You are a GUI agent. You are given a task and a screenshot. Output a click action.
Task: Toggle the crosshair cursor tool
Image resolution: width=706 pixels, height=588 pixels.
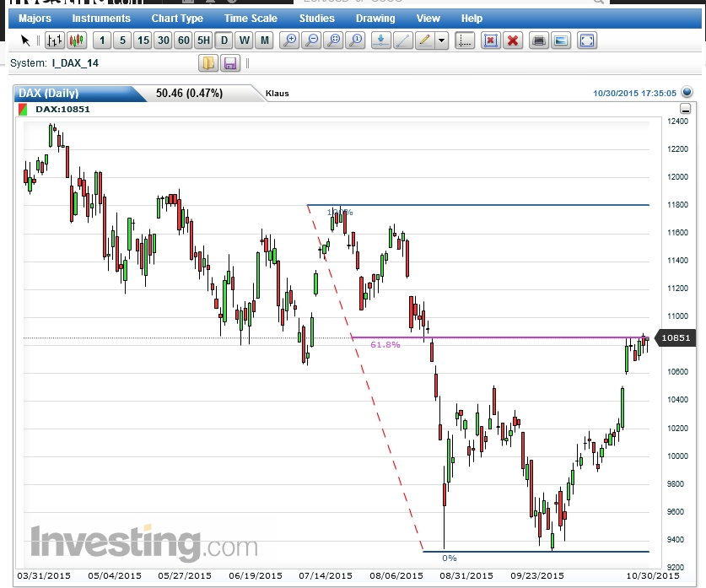(x=465, y=40)
